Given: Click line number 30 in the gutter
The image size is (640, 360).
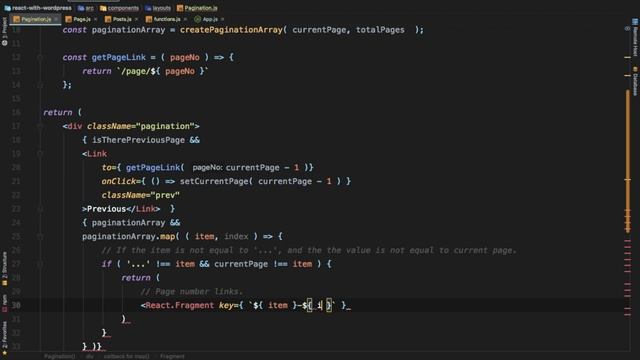Looking at the screenshot, I should click(x=16, y=305).
